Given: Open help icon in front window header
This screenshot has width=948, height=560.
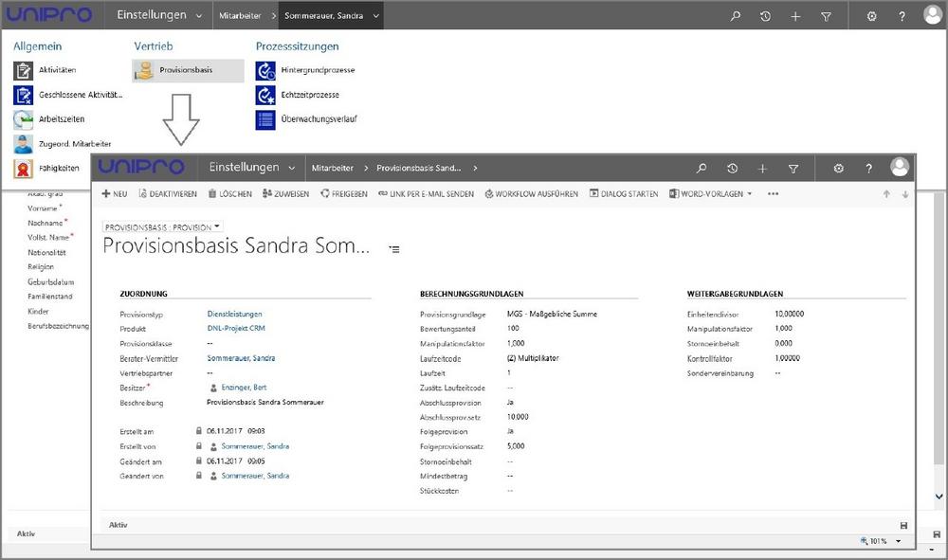Looking at the screenshot, I should pos(868,169).
